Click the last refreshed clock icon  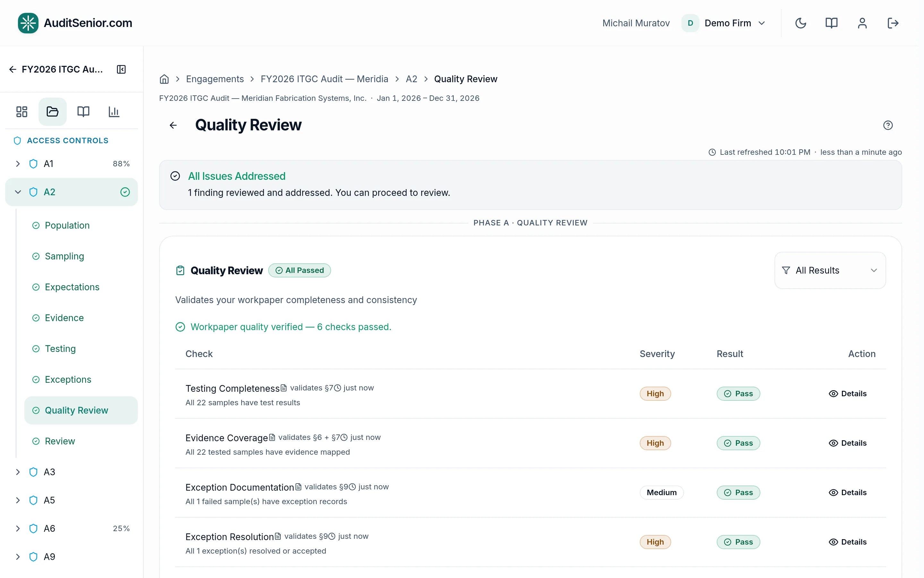click(x=712, y=152)
